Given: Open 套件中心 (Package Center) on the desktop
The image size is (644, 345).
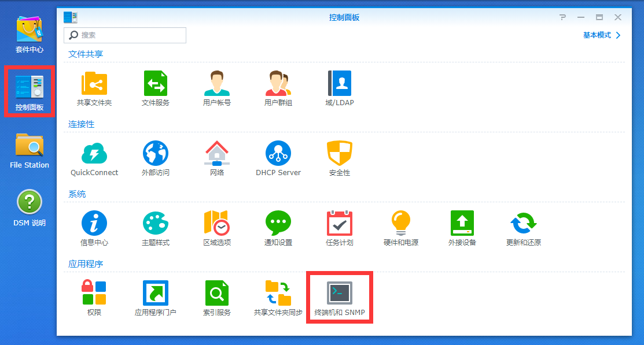Looking at the screenshot, I should tap(29, 35).
